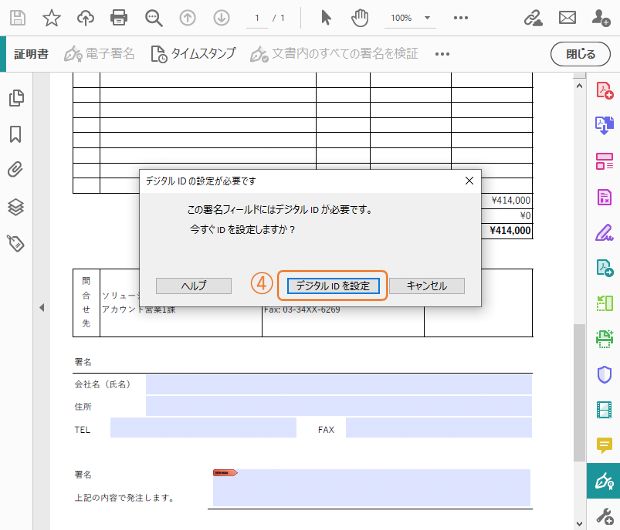Send file by email envelope icon
This screenshot has width=620, height=530.
click(x=567, y=18)
